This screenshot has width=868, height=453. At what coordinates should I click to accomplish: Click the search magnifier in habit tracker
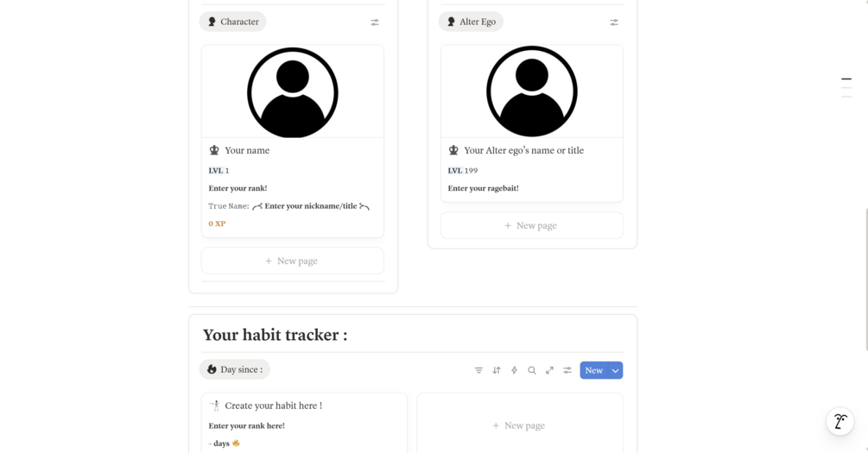click(x=532, y=370)
